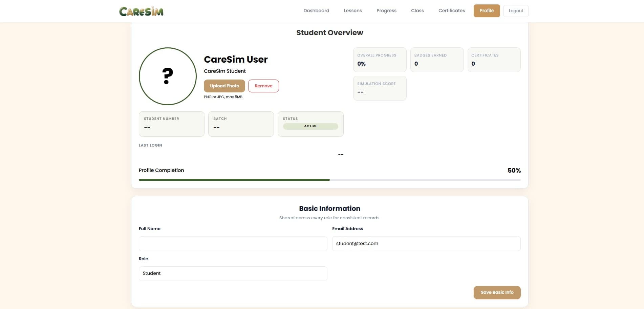The height and width of the screenshot is (309, 644).
Task: Click the Simulation Score card
Action: [x=380, y=88]
